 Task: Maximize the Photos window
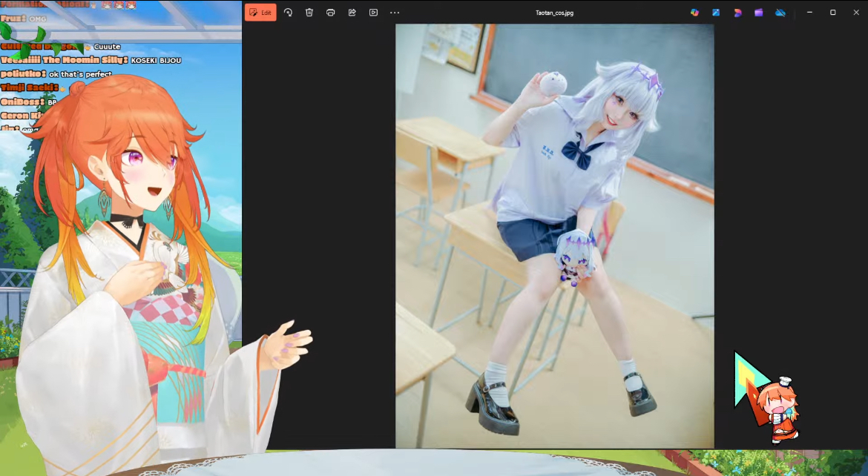point(832,12)
